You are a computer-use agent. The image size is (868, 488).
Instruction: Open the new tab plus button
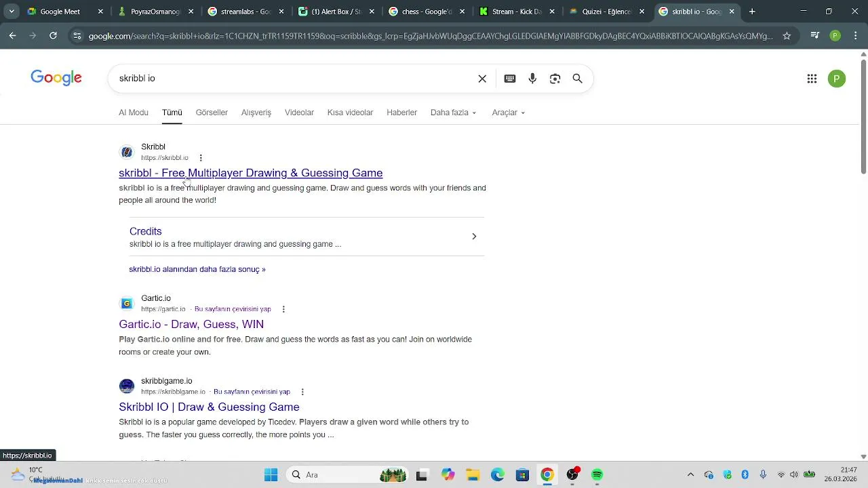tap(752, 12)
